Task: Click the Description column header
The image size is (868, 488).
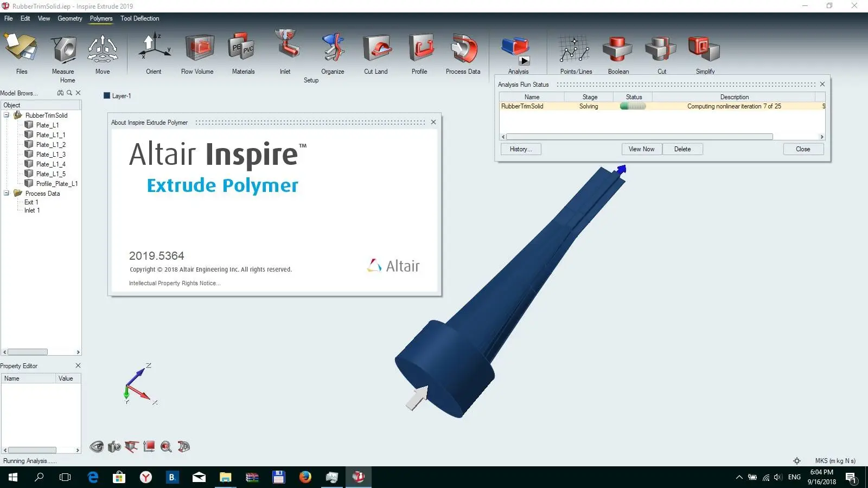Action: click(735, 97)
